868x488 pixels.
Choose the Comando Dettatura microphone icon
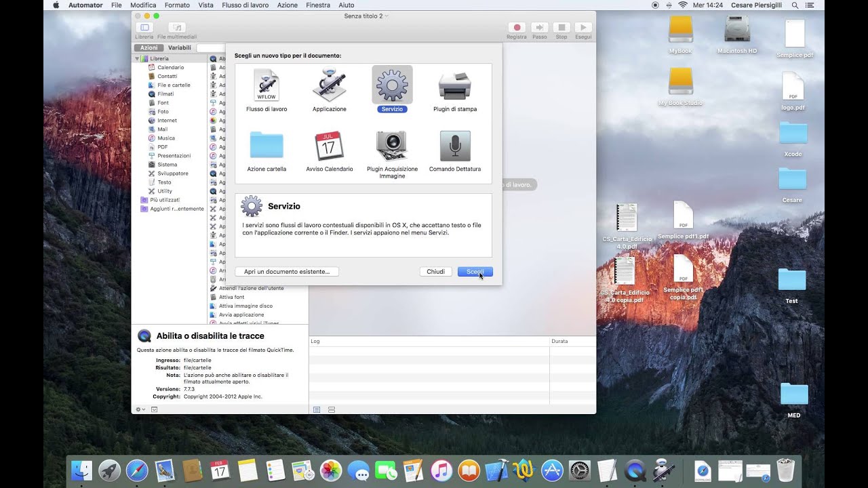pyautogui.click(x=455, y=146)
